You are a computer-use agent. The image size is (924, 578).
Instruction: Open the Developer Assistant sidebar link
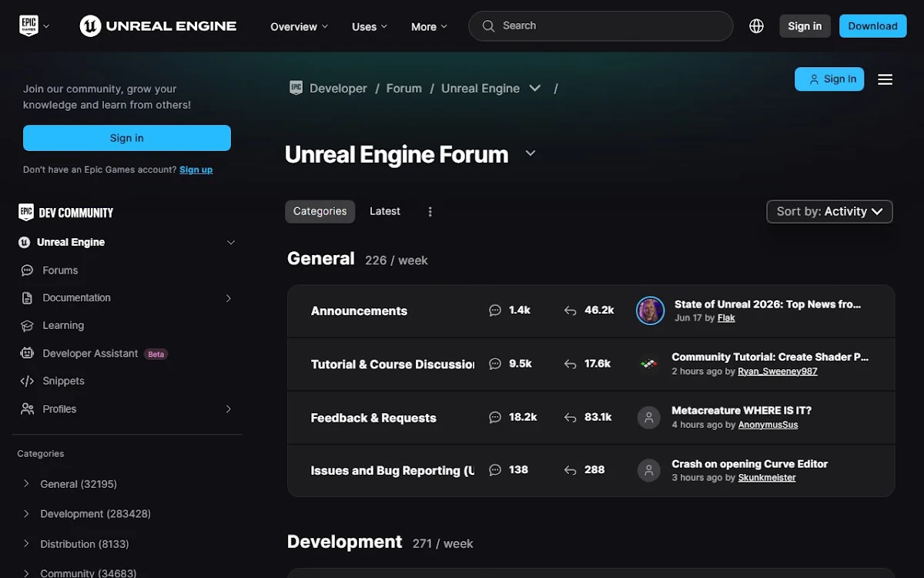[x=90, y=354]
